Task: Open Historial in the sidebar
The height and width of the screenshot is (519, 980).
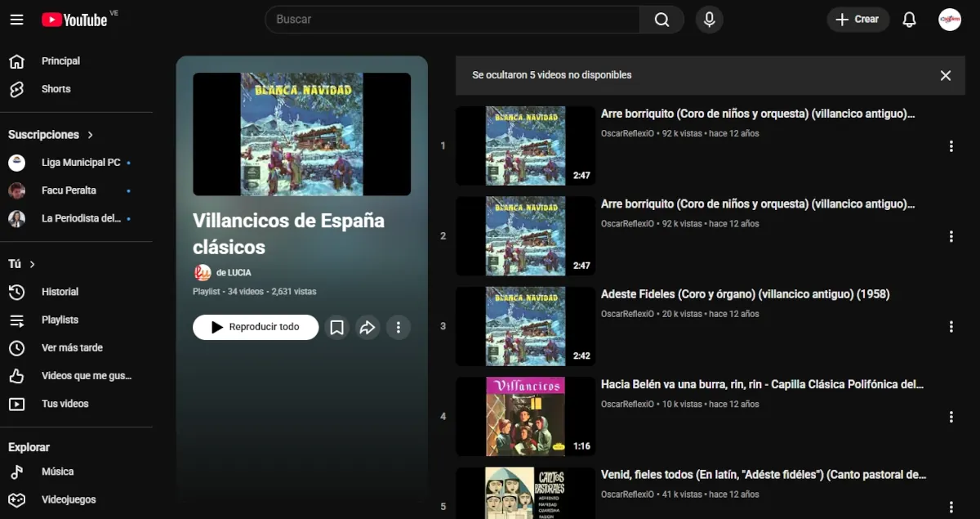Action: pyautogui.click(x=60, y=292)
